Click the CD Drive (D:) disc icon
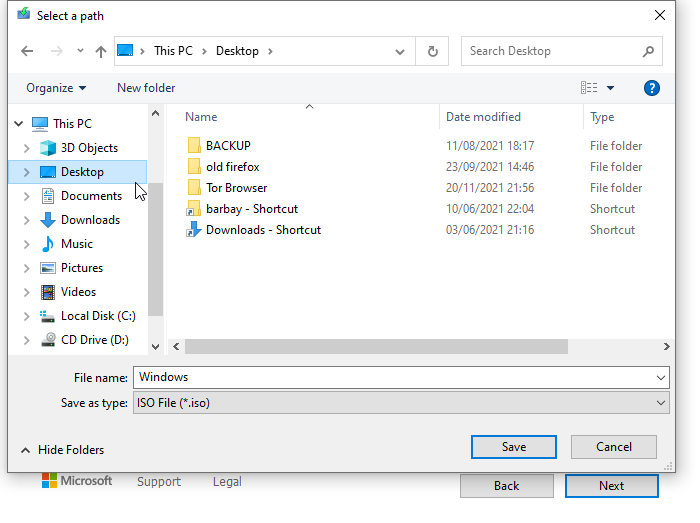Image resolution: width=700 pixels, height=523 pixels. (48, 340)
